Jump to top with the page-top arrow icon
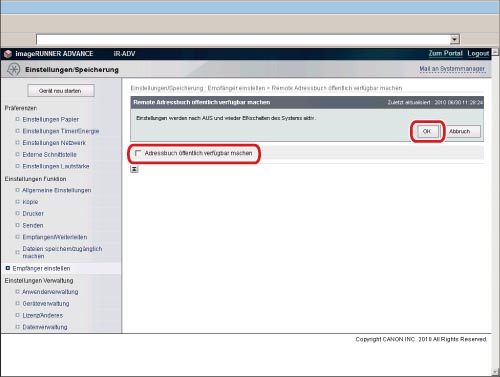Viewport: 500px width, 377px height. 134,169
